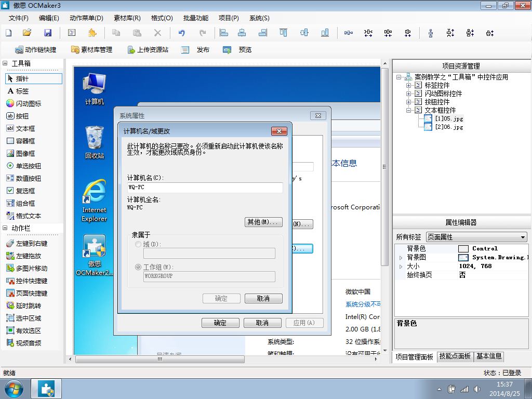Collapse the project root tree node
This screenshot has height=399, width=532.
(398, 77)
